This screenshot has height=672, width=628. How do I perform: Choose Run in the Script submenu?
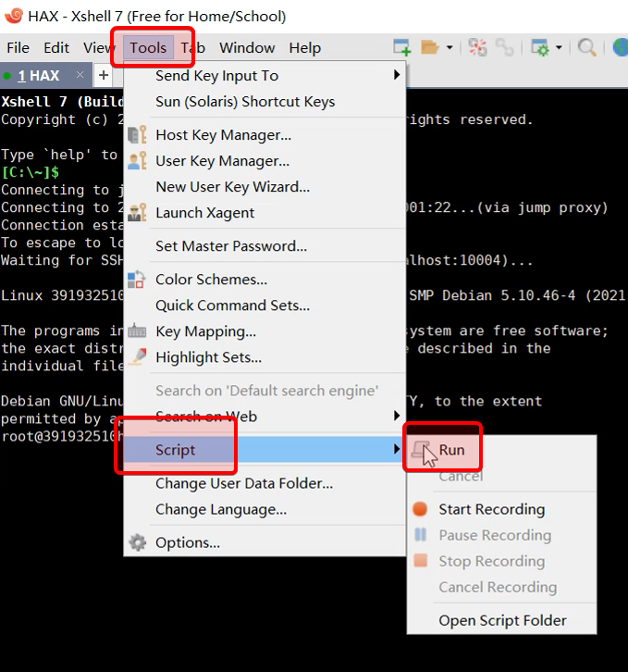451,450
